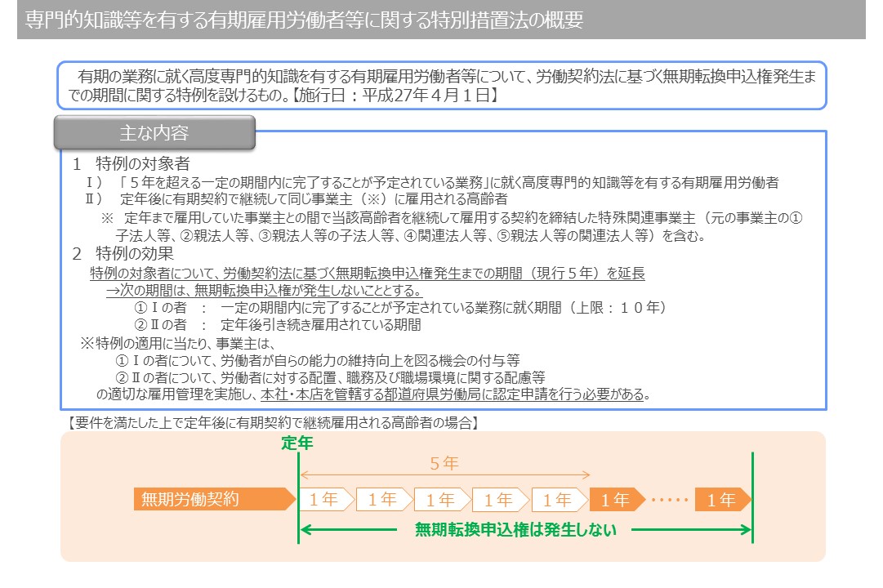Select the orange ５年 span label

pos(444,463)
